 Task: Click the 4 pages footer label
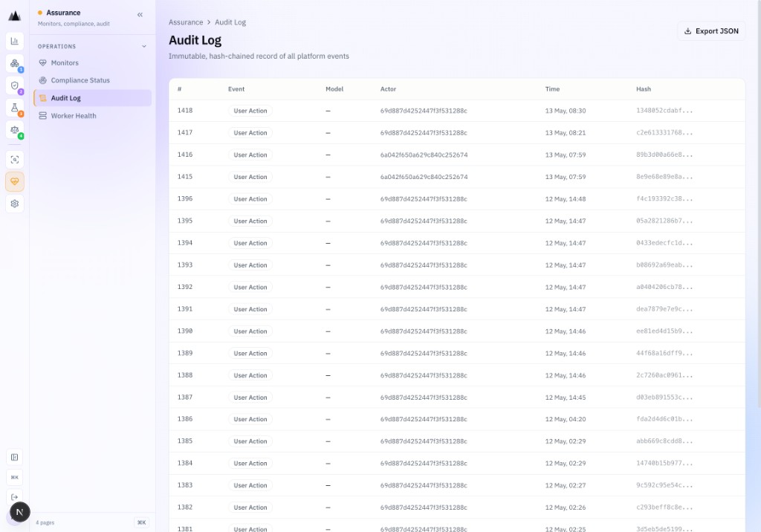click(x=45, y=523)
